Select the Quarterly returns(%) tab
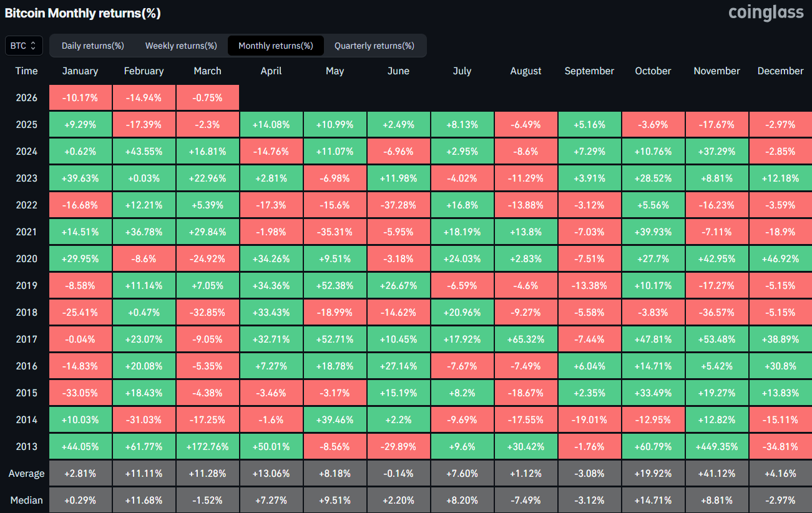812x513 pixels. click(x=374, y=45)
